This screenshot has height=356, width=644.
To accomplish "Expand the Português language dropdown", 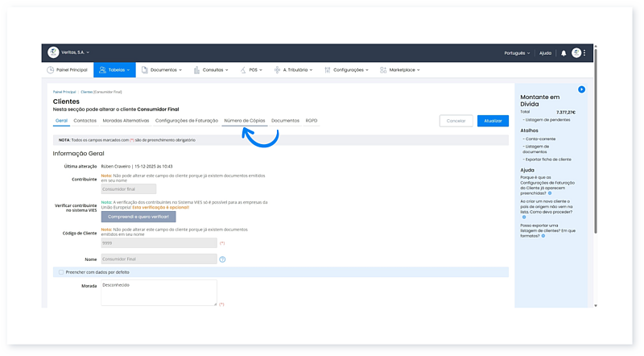I will [513, 53].
